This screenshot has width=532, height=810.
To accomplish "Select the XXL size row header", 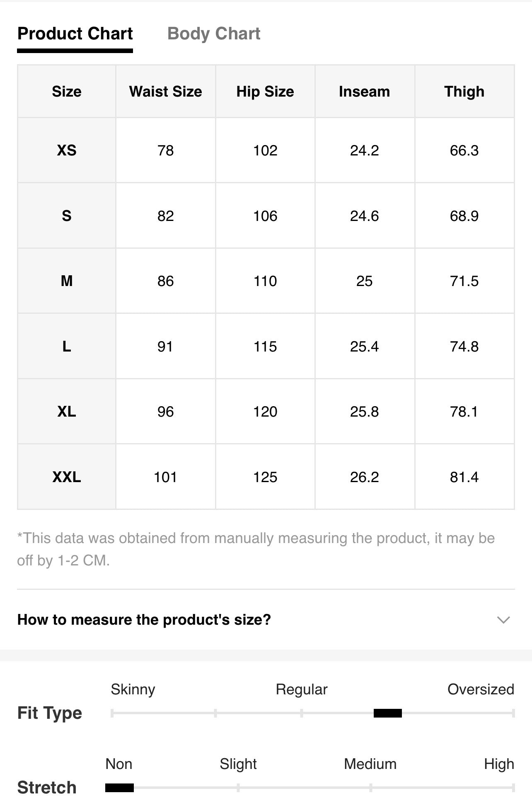I will tap(67, 477).
